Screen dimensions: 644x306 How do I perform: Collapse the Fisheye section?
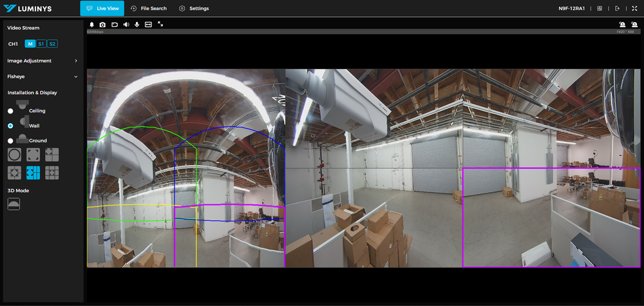pyautogui.click(x=75, y=77)
